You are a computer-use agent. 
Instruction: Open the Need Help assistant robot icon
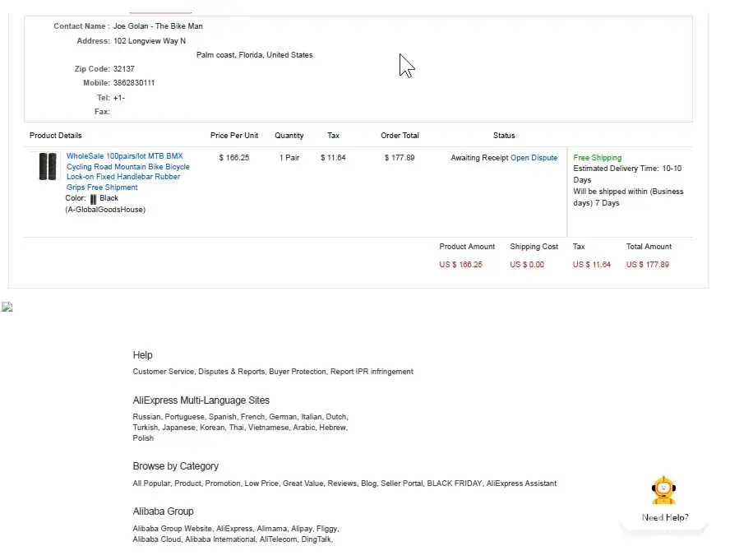[663, 491]
